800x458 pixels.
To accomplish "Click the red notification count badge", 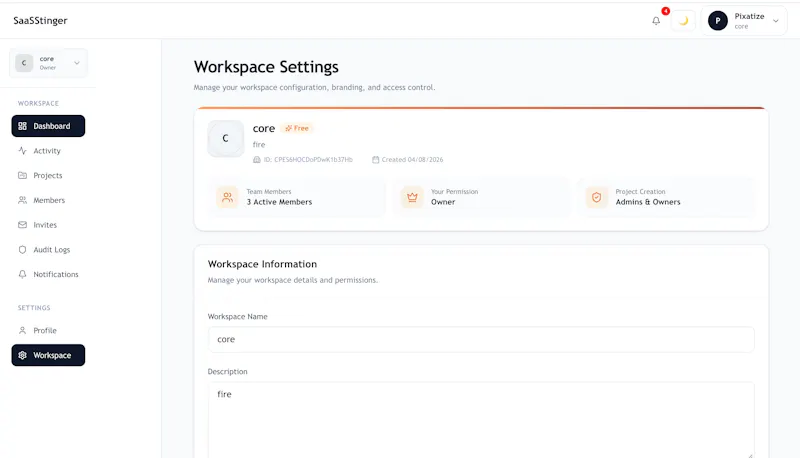I will pos(665,11).
